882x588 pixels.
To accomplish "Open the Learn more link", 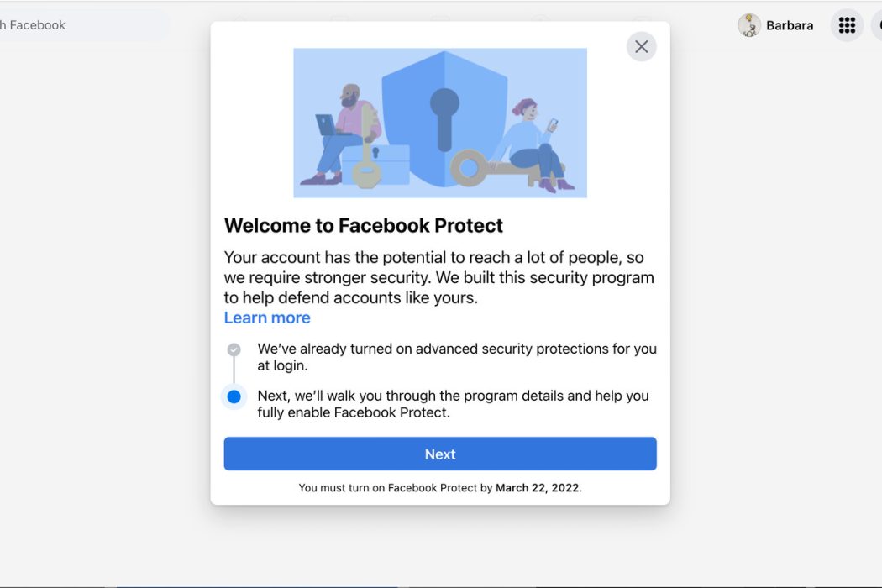I will (x=267, y=318).
